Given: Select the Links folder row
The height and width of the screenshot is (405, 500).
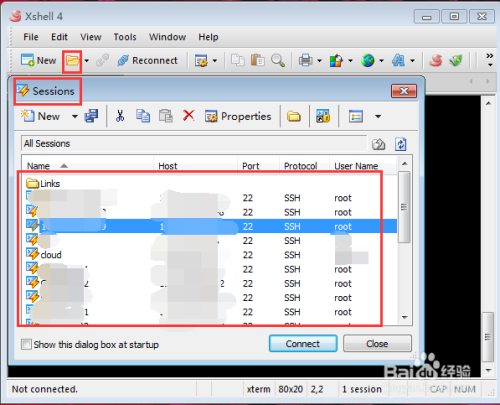Looking at the screenshot, I should point(210,183).
